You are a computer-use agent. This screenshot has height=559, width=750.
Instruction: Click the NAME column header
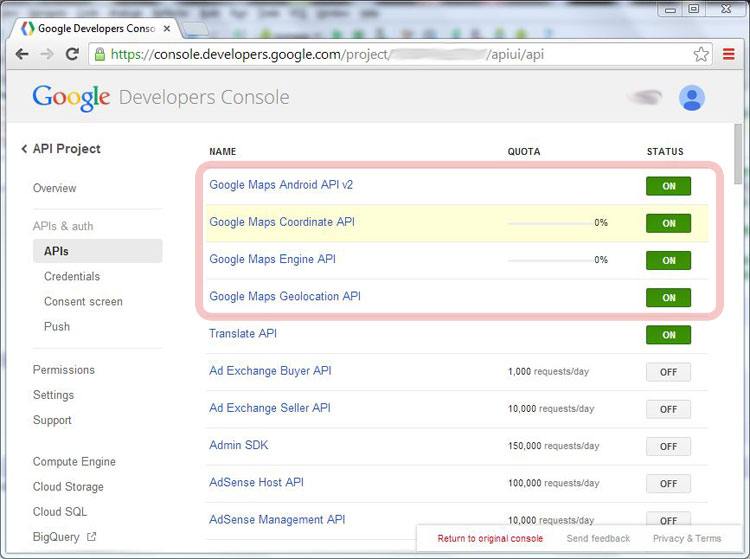point(222,152)
